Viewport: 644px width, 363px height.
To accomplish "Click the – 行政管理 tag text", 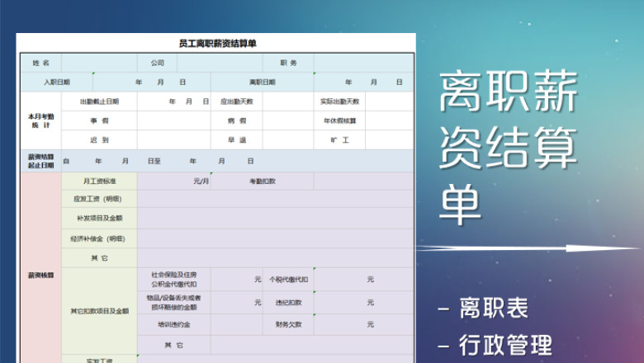I will point(495,345).
